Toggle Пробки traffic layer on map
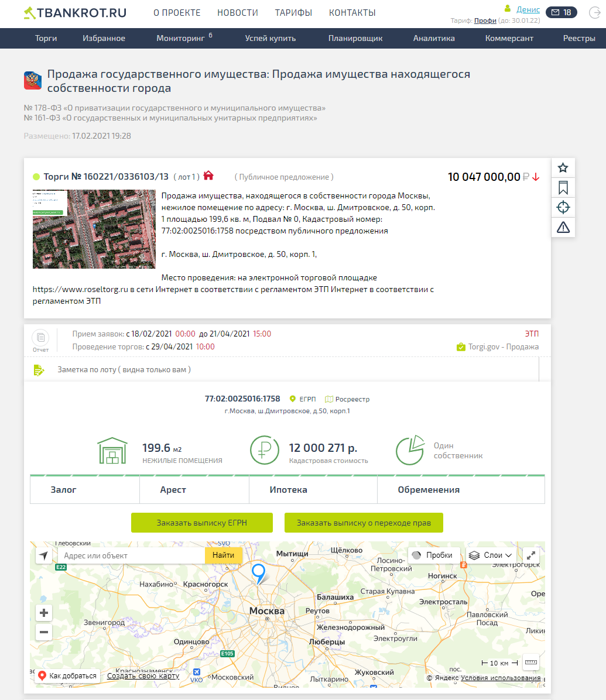The height and width of the screenshot is (700, 606). [x=434, y=555]
